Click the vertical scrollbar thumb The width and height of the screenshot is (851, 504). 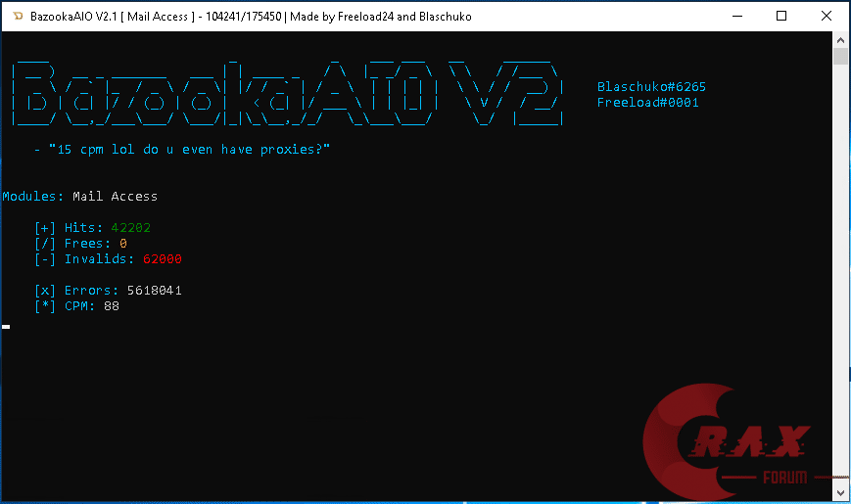tap(840, 57)
